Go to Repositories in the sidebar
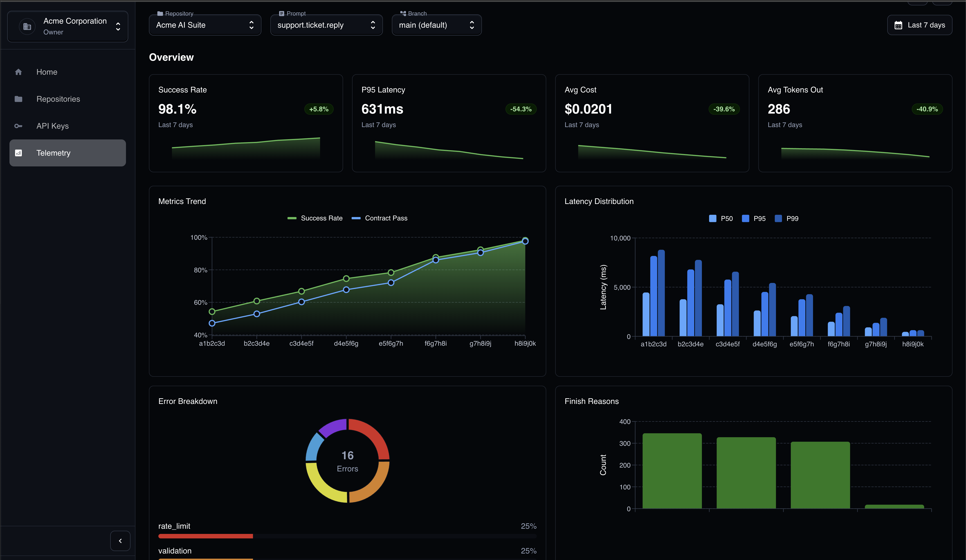The height and width of the screenshot is (560, 966). point(58,99)
